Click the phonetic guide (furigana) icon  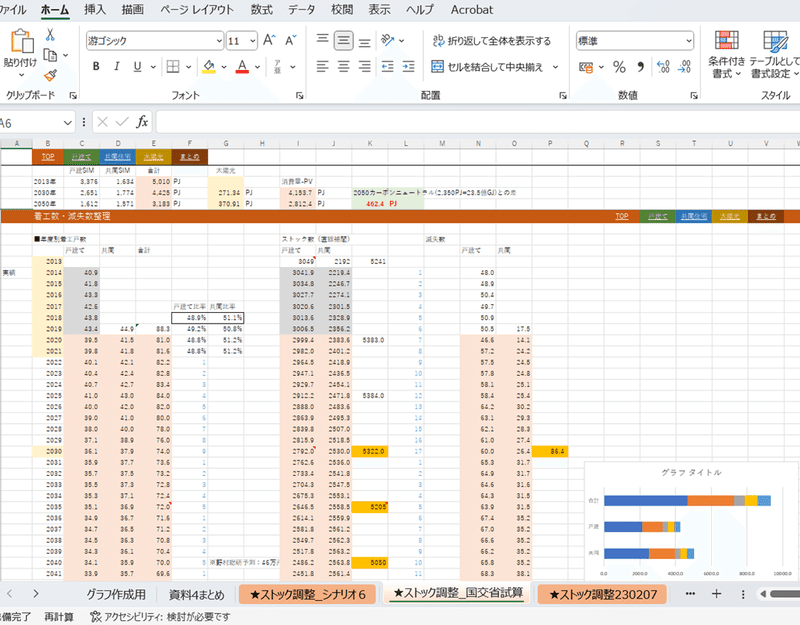tap(278, 66)
